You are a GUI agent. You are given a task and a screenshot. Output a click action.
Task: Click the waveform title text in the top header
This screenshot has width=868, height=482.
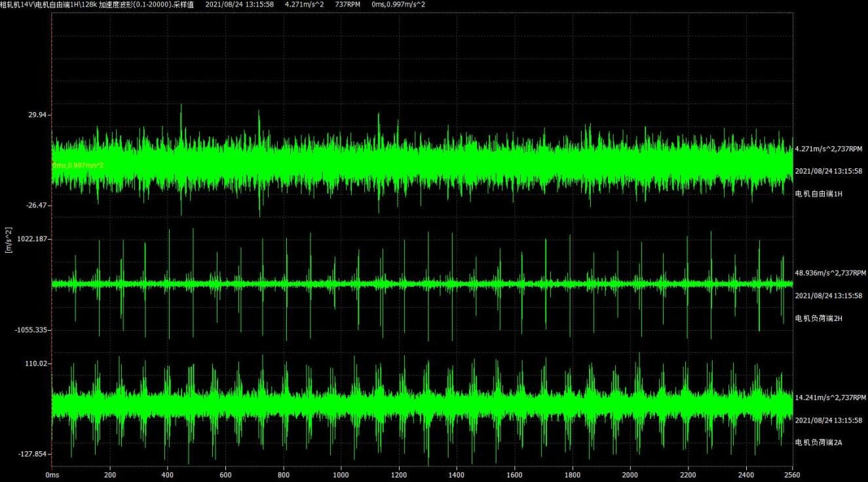[x=97, y=5]
